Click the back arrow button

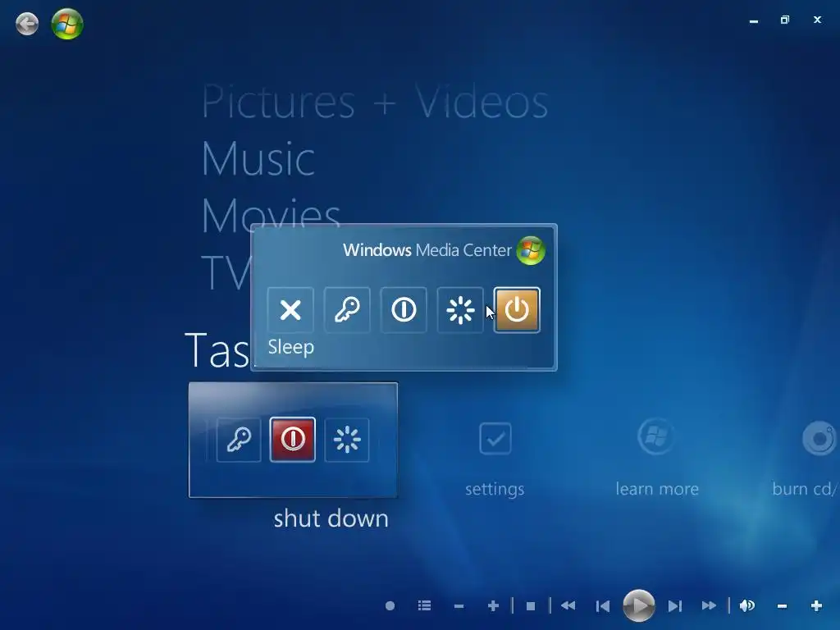click(27, 24)
